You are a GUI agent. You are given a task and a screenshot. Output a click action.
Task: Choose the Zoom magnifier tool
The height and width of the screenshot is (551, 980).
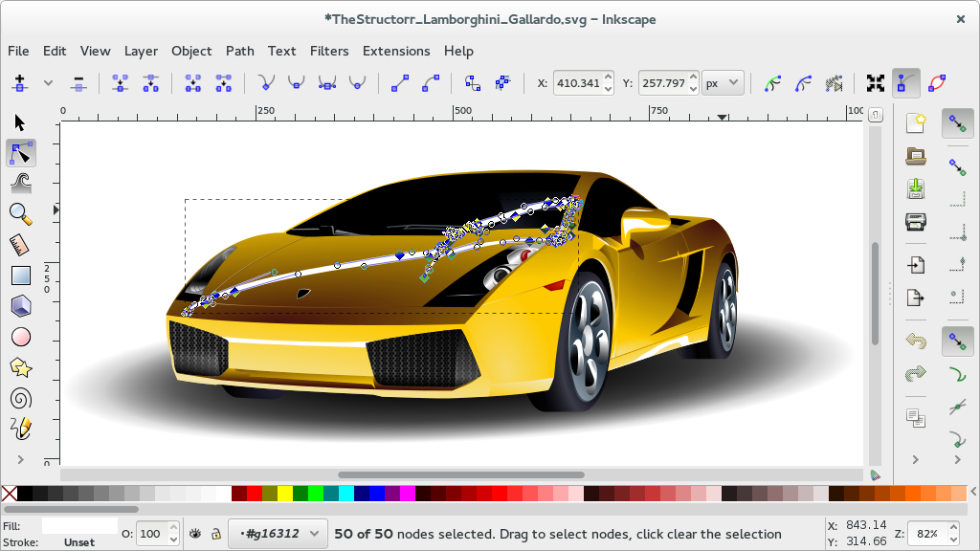[x=20, y=214]
